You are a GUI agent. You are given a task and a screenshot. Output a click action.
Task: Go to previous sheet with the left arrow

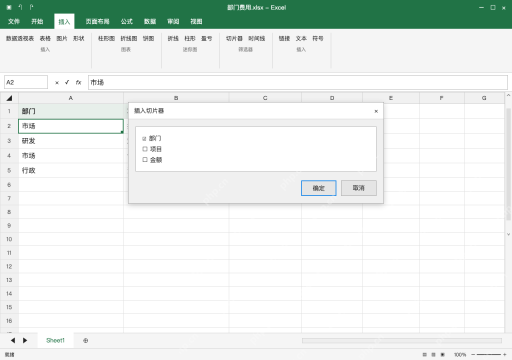(x=13, y=340)
